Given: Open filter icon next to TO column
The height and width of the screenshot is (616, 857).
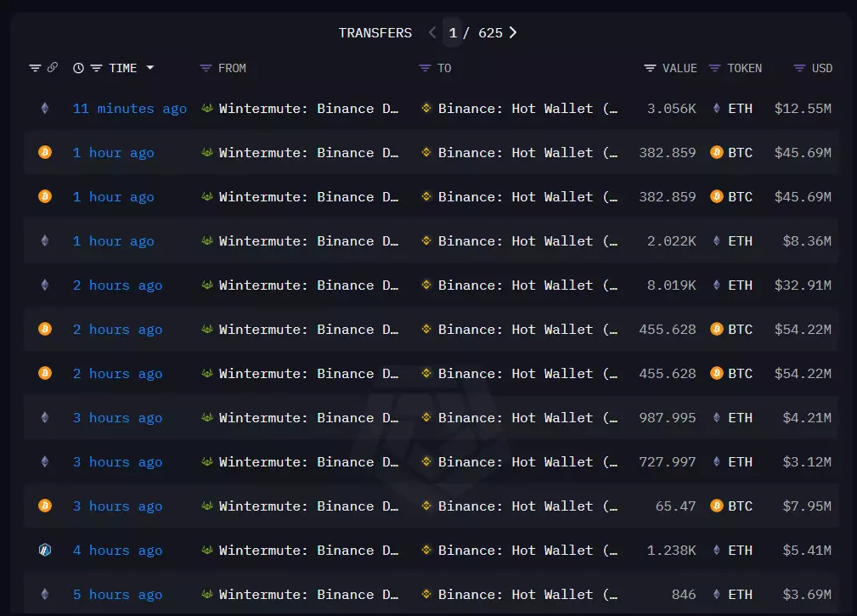Looking at the screenshot, I should pyautogui.click(x=425, y=68).
